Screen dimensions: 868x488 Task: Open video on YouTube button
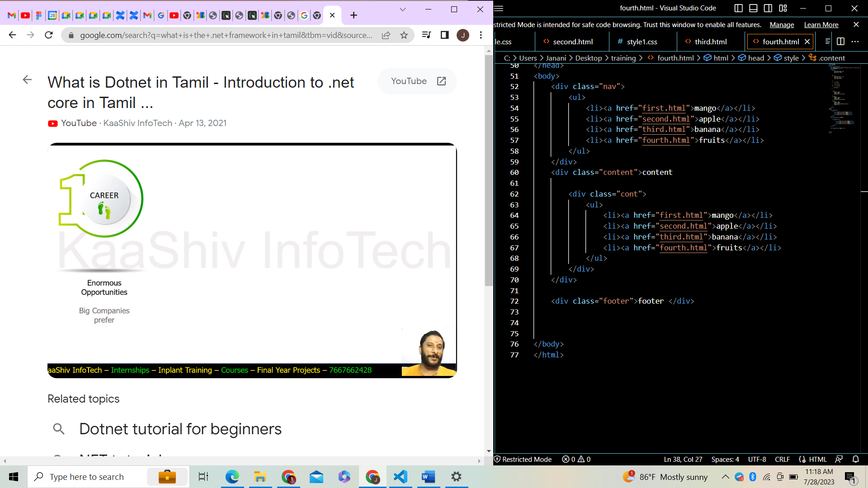coord(417,81)
